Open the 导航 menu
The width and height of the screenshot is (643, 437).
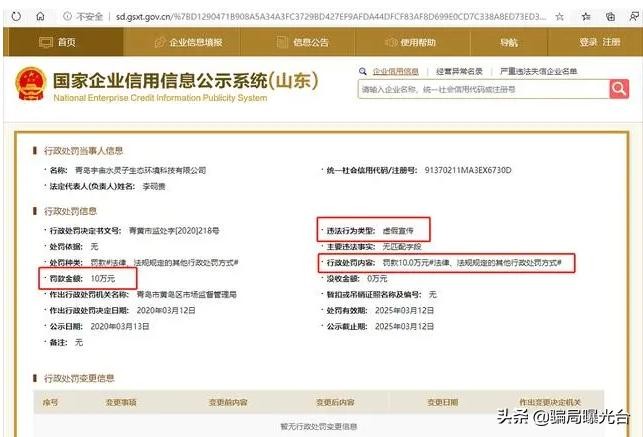tap(509, 42)
